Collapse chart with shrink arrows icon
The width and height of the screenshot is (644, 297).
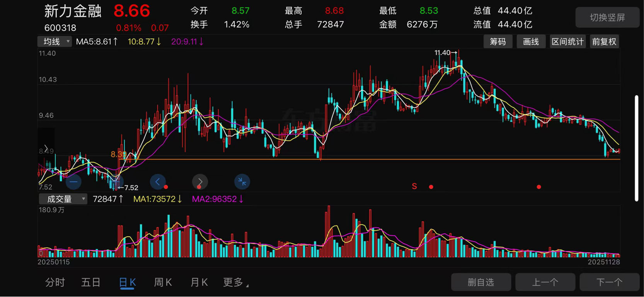[242, 182]
